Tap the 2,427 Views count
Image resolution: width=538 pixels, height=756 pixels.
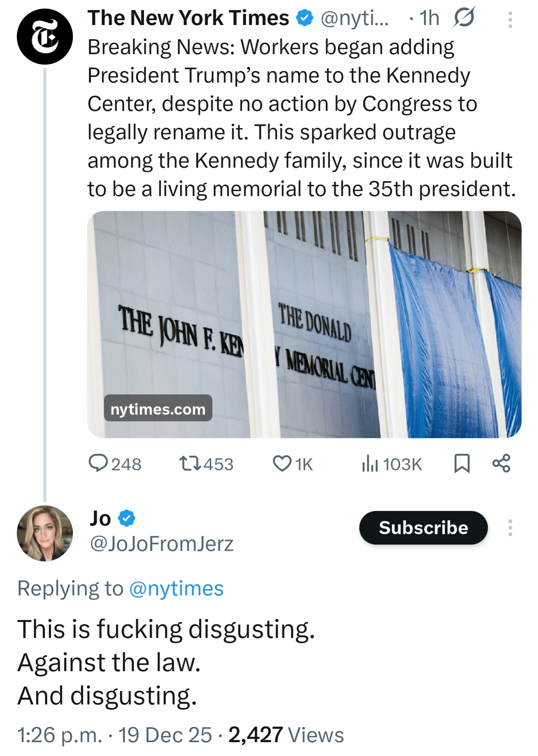point(286,735)
